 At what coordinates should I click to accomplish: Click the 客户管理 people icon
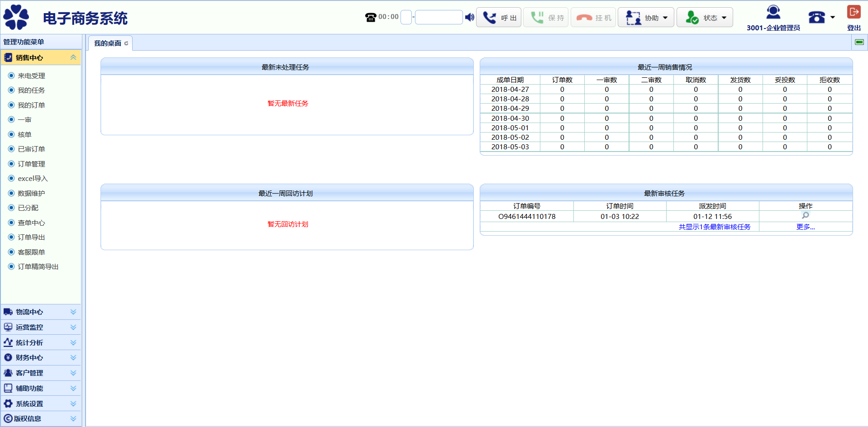pyautogui.click(x=8, y=373)
